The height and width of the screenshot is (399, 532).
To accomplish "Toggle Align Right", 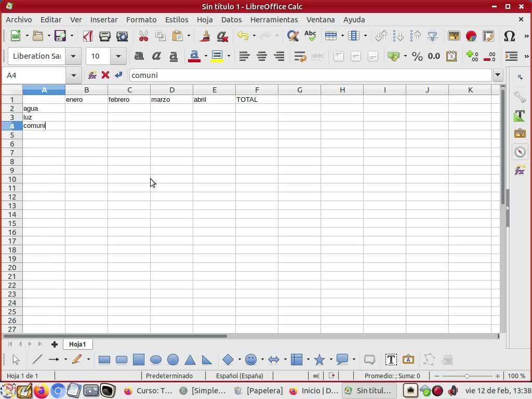I will pos(279,56).
